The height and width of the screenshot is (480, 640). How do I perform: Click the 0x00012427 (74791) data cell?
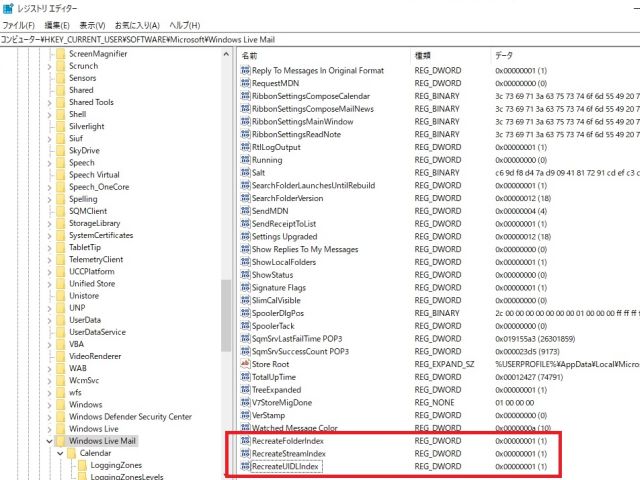(529, 377)
